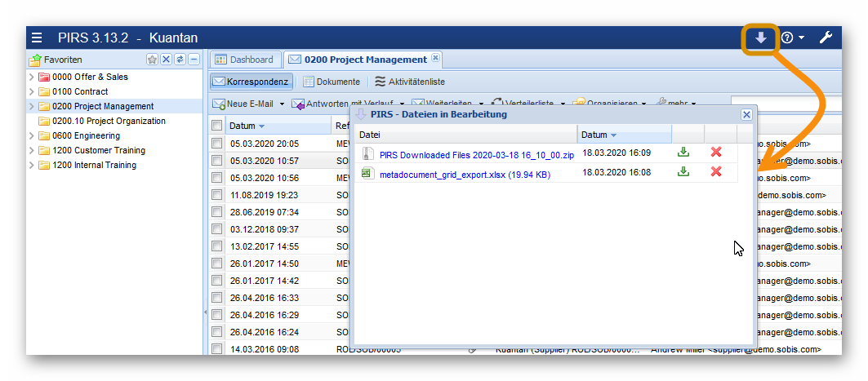Click the Excel file icon in dialog list
The height and width of the screenshot is (381, 868).
click(366, 173)
